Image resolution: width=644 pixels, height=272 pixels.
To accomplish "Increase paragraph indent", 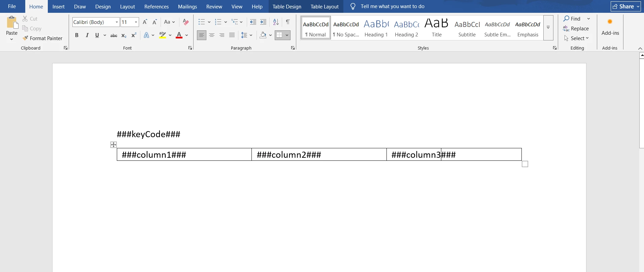I will 263,22.
